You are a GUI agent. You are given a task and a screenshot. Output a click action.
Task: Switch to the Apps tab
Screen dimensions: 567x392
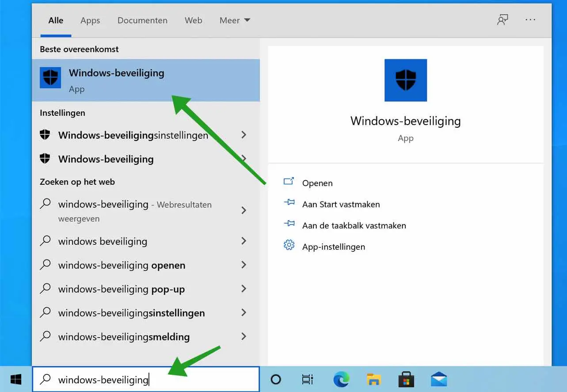point(90,20)
